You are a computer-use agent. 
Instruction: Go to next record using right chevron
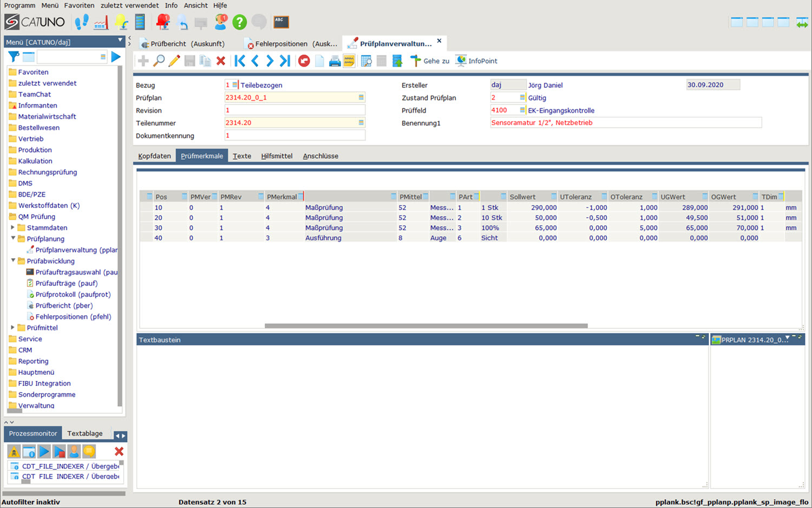point(270,61)
